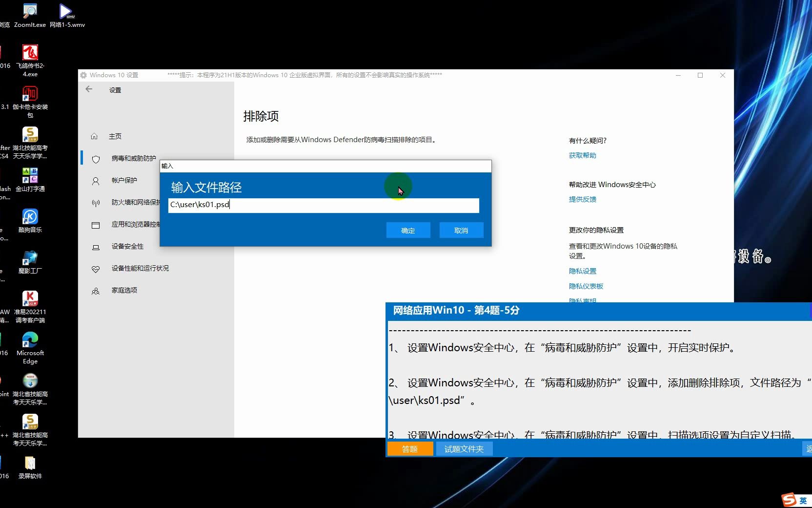Open the 魔影工厂 desktop icon
The image size is (812, 508).
coord(30,261)
